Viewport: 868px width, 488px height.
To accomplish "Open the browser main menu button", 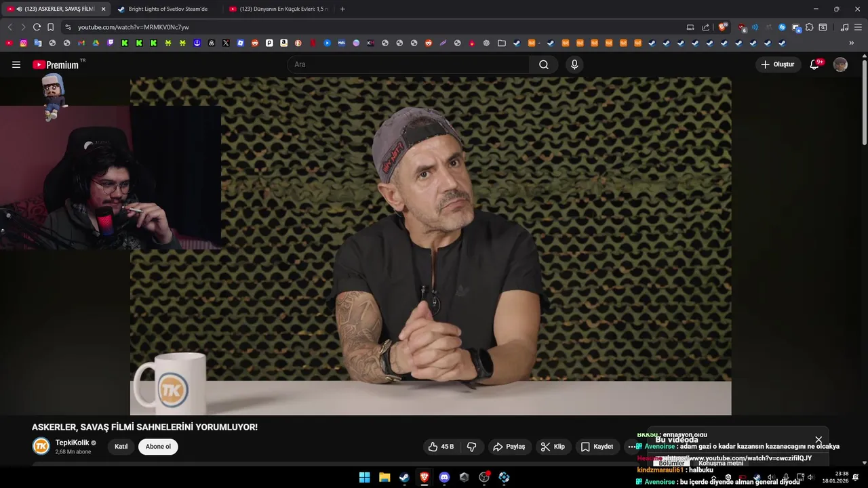I will coord(858,27).
